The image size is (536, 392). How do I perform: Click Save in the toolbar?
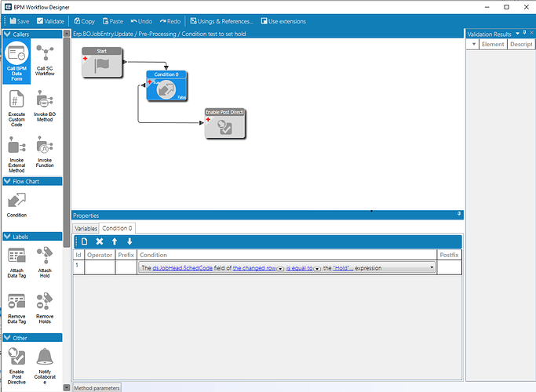(x=20, y=21)
